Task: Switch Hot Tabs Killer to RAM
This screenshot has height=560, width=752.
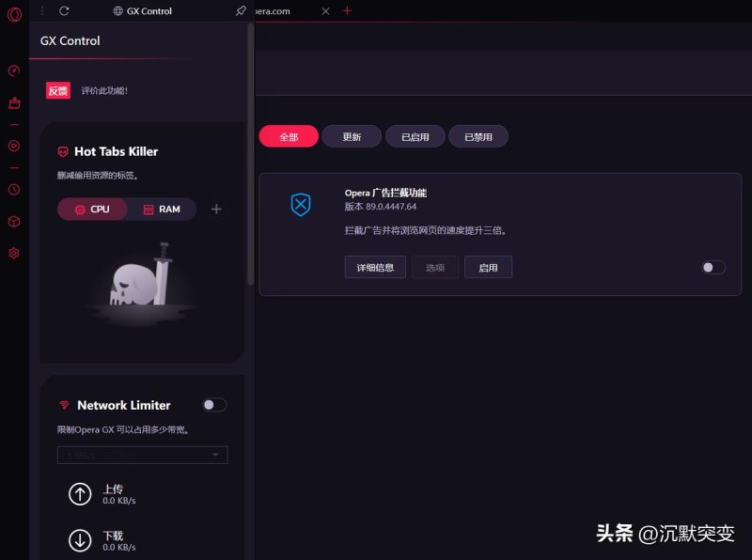Action: tap(162, 210)
